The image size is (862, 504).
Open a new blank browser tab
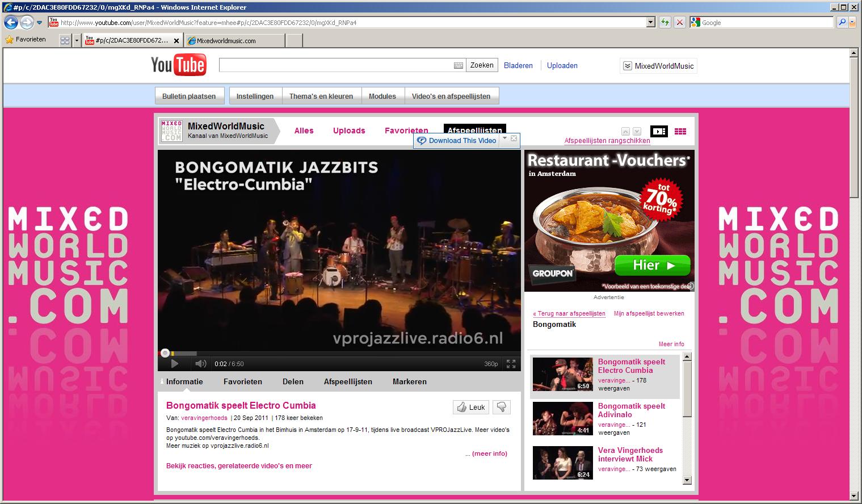pos(294,40)
